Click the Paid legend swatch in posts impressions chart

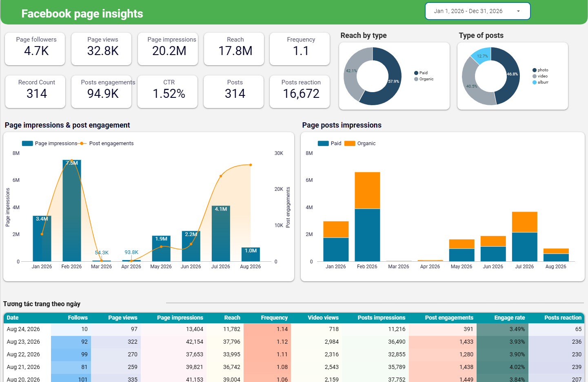pyautogui.click(x=323, y=144)
